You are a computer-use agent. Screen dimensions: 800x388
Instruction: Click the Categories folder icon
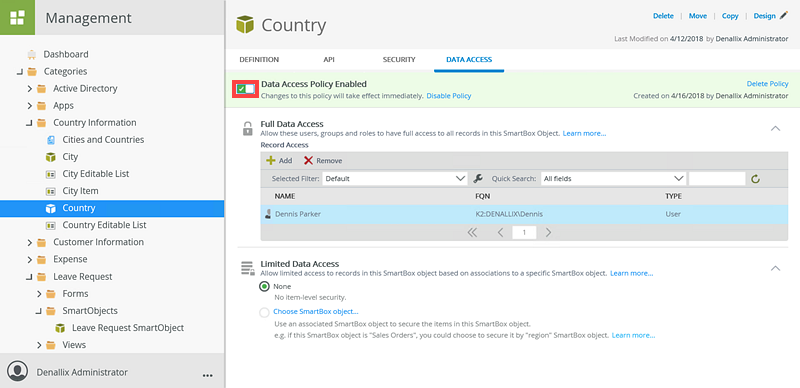(x=32, y=71)
